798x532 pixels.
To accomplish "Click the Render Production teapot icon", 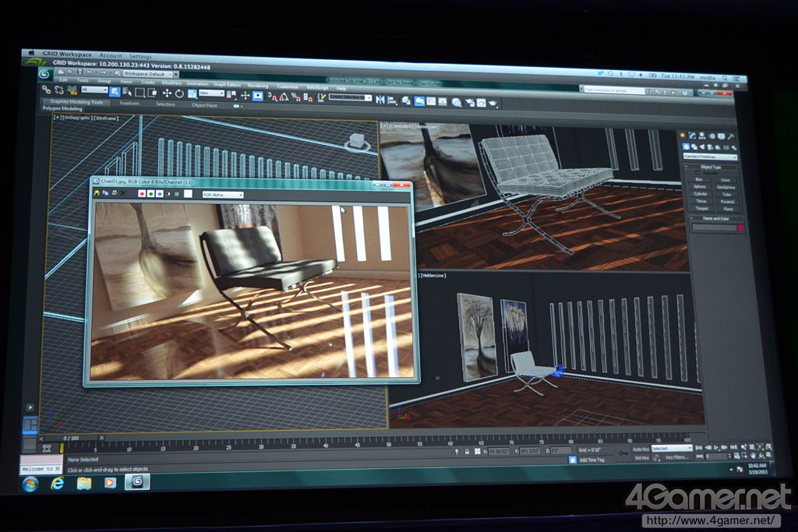I will click(493, 104).
